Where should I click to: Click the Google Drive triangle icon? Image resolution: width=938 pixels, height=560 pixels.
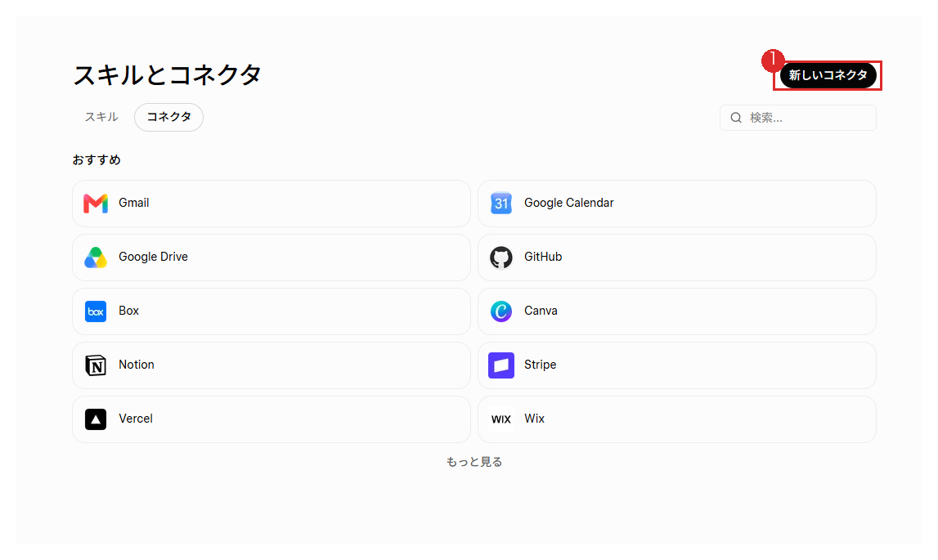click(96, 258)
